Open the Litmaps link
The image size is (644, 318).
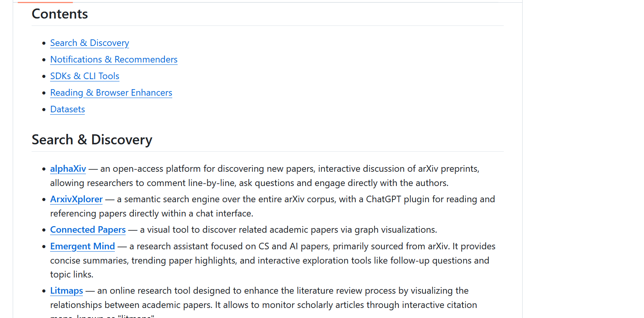(x=66, y=291)
